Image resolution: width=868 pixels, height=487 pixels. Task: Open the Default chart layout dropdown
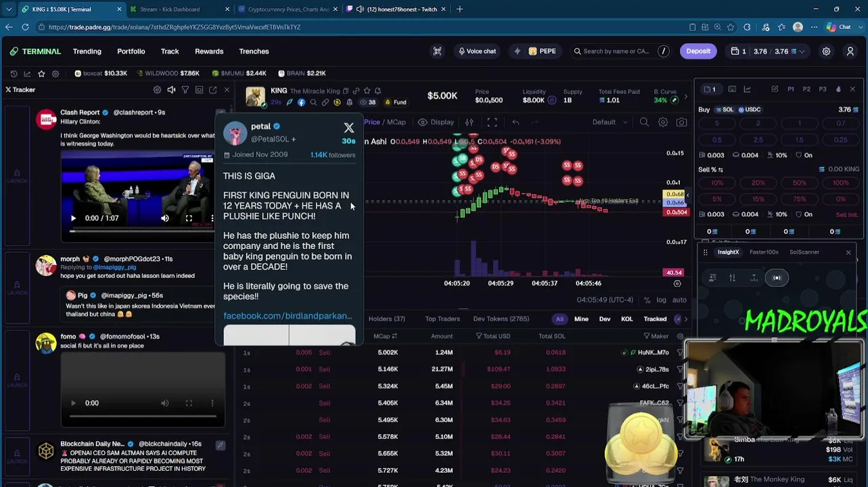pyautogui.click(x=608, y=122)
